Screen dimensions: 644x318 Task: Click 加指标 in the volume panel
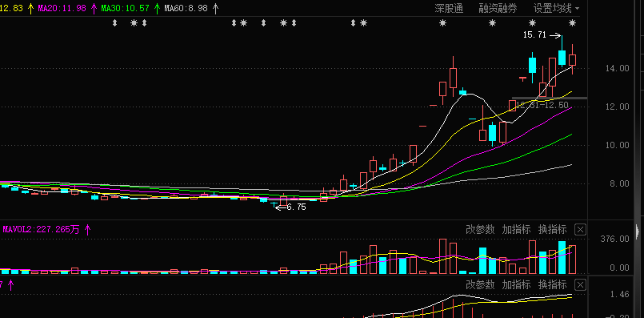click(516, 229)
